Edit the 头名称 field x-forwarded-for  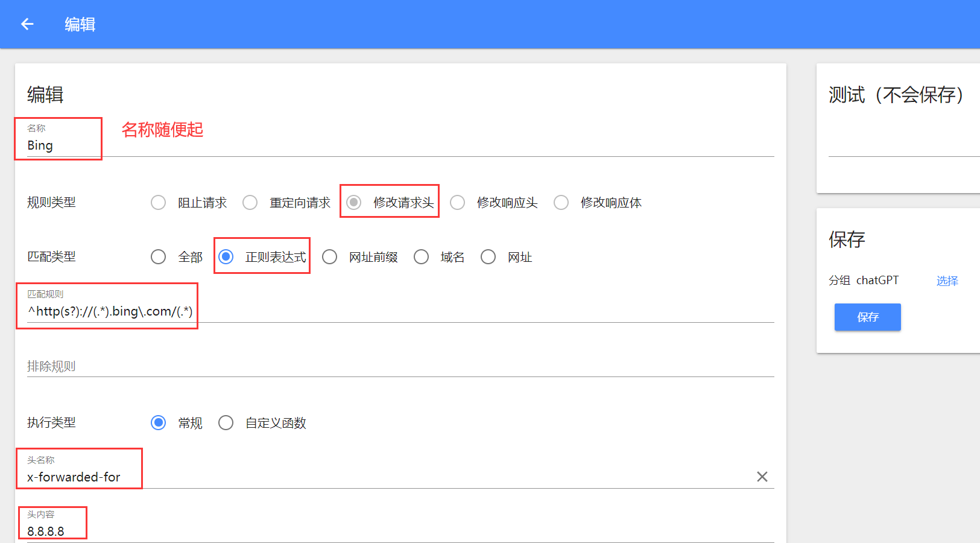[389, 477]
